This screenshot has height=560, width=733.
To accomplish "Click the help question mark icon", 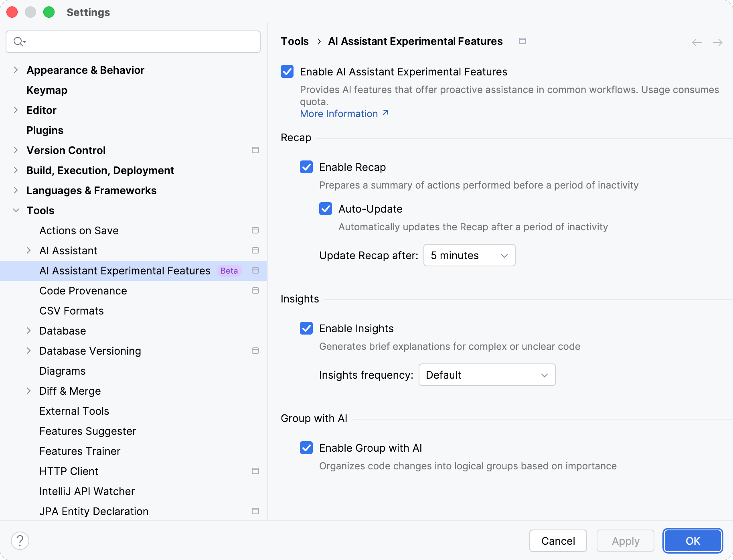I will coord(20,541).
